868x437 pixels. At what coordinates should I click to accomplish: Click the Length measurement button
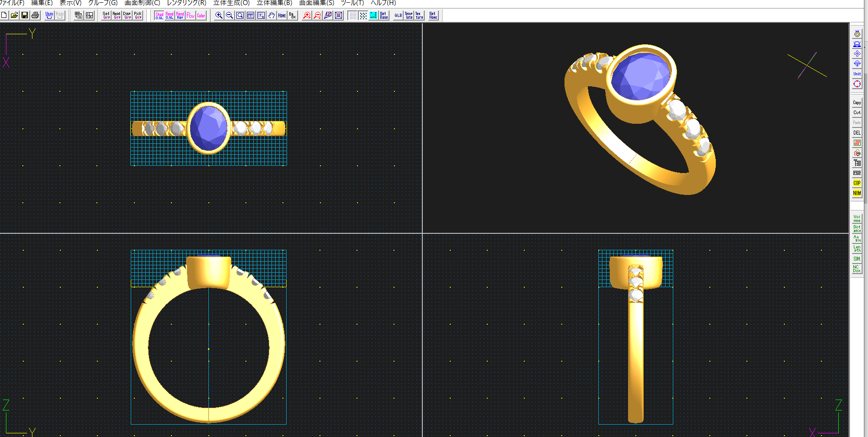coord(857,249)
